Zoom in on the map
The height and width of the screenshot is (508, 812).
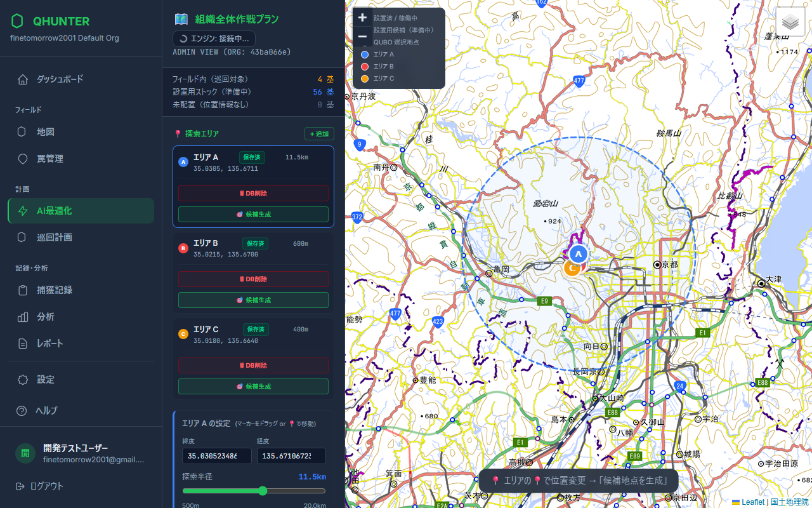click(x=362, y=18)
